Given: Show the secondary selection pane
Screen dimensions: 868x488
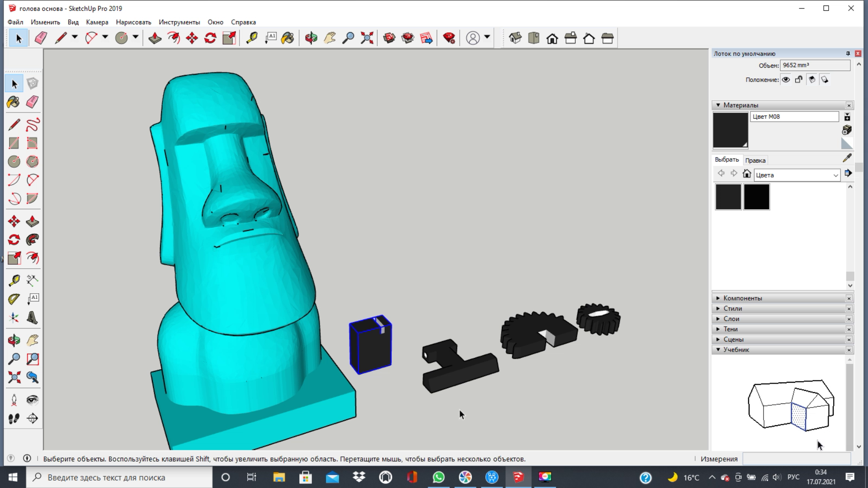Looking at the screenshot, I should tap(847, 117).
